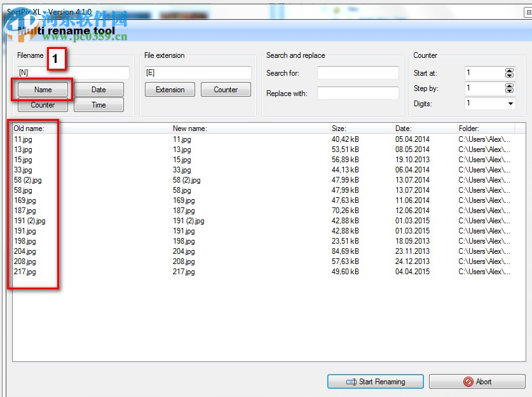Sort by New name column header
This screenshot has width=532, height=397.
[250, 129]
